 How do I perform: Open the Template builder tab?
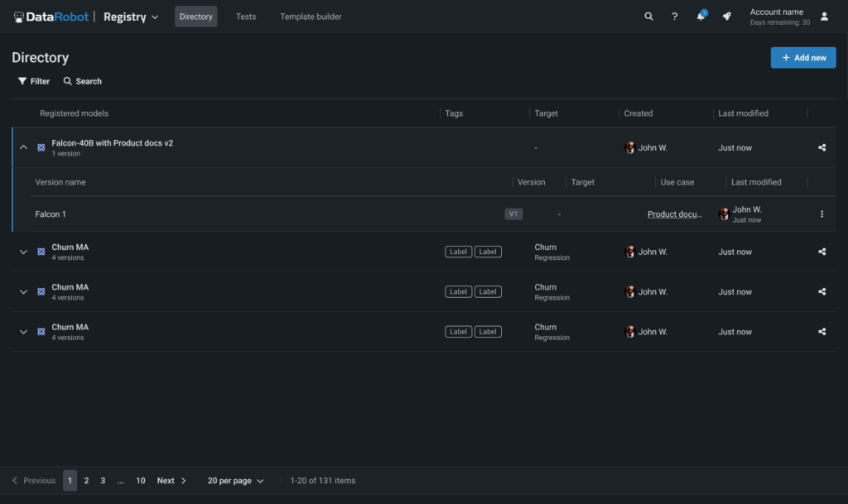(311, 17)
